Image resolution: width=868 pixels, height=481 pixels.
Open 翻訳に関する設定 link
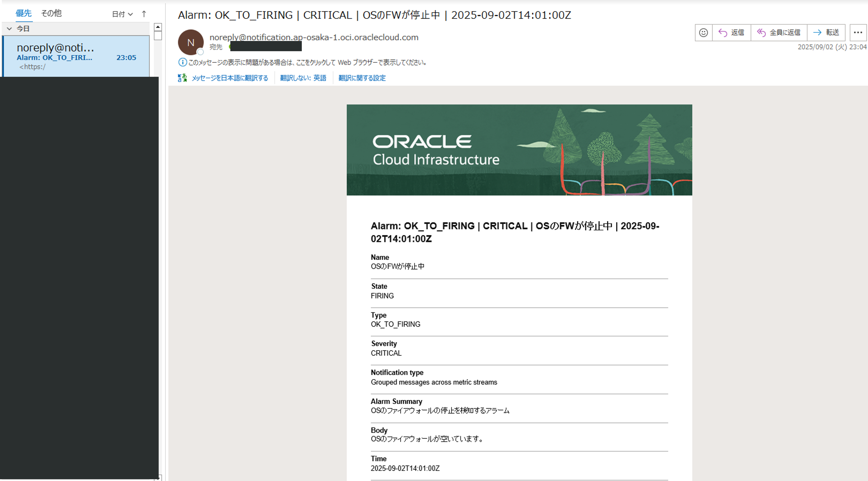362,78
